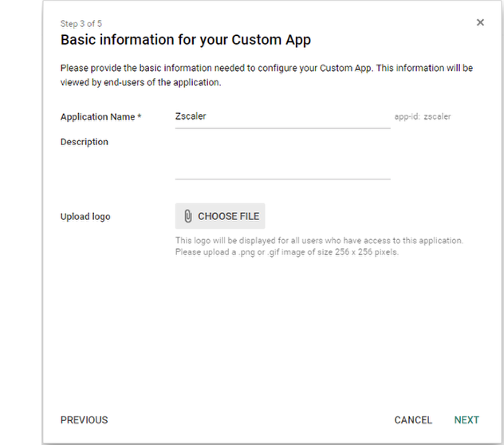Click the Upload logo label
Viewport: 504px width, 445px height.
click(85, 217)
